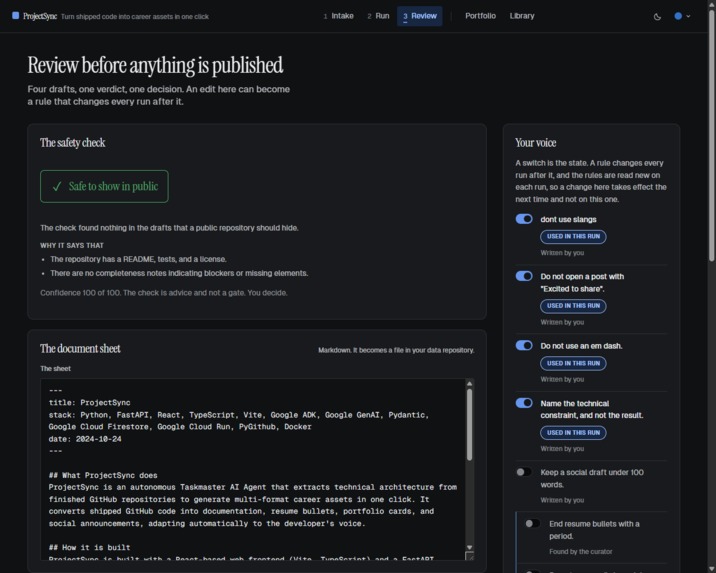716x573 pixels.
Task: Click the '## What ProjectSync does' heading line
Action: (103, 475)
